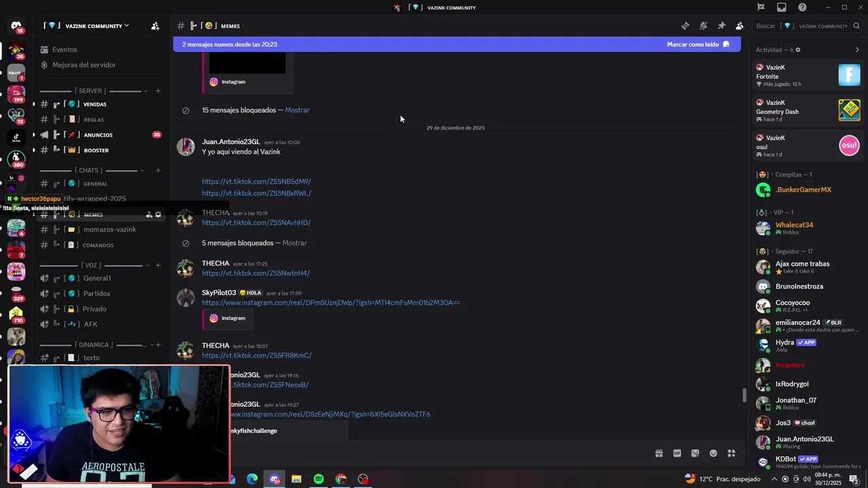Expand the Actividad panel chevron
Viewport: 868px width, 488px height.
click(857, 49)
